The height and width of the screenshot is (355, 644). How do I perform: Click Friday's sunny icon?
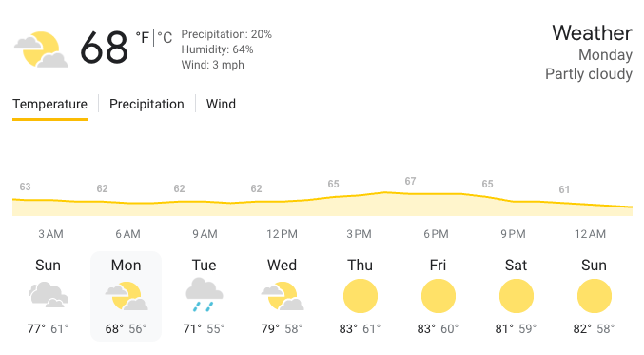click(439, 296)
